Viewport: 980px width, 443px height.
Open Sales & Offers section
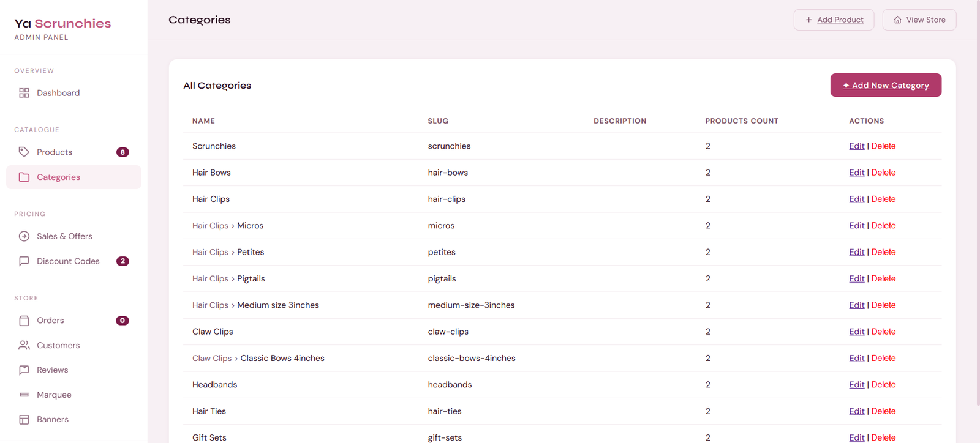click(x=73, y=236)
